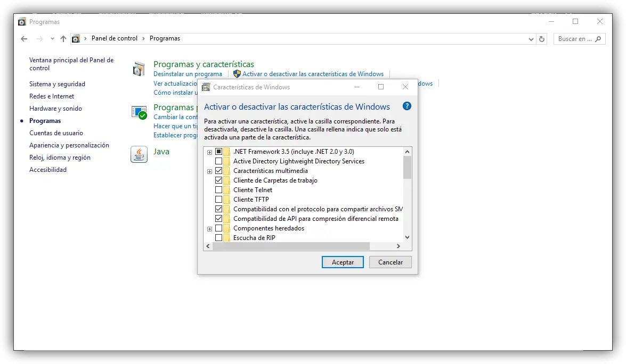Image resolution: width=626 pixels, height=364 pixels.
Task: Click the features list scroll down arrow
Action: (x=407, y=237)
